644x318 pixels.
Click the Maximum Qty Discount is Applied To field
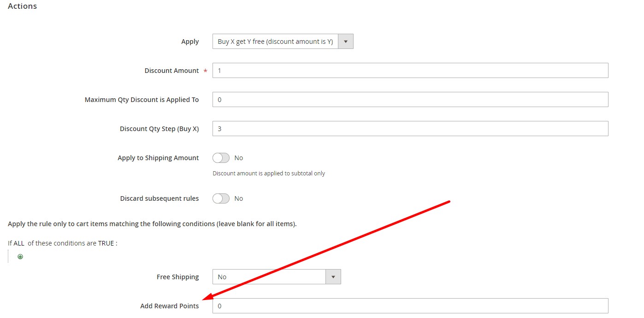410,100
